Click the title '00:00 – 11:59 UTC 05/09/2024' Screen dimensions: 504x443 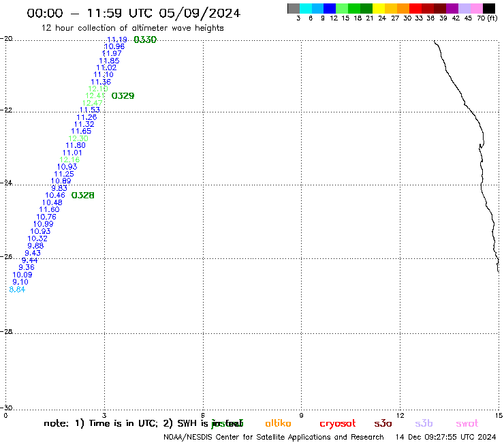pos(133,13)
